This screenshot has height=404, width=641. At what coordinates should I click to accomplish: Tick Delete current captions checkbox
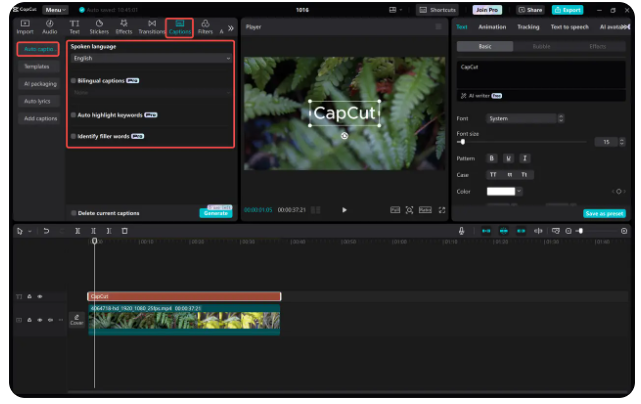pos(73,213)
